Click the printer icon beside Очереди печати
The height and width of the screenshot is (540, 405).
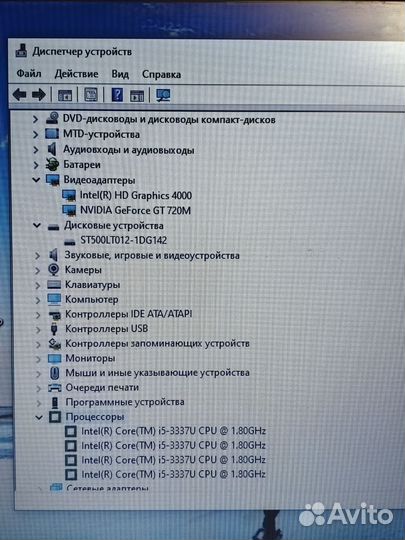coord(54,388)
